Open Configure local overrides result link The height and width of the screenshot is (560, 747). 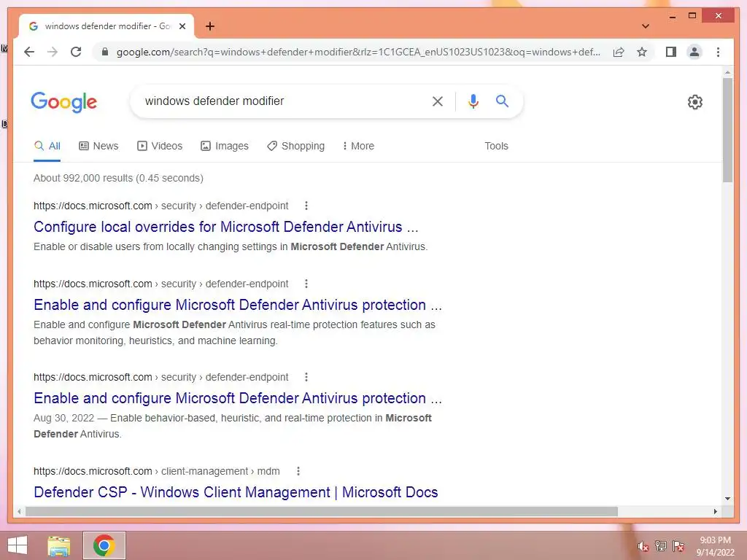[226, 227]
